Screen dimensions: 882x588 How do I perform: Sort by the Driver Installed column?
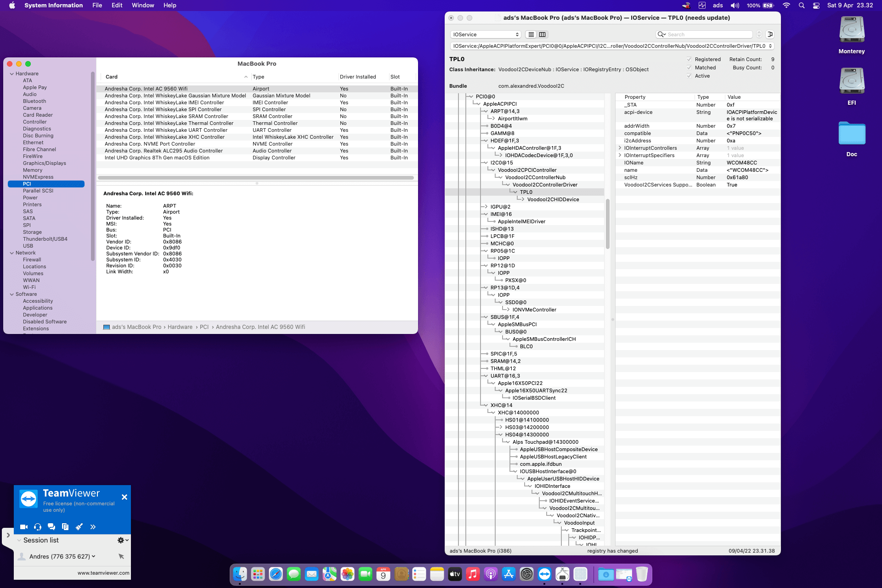(x=363, y=77)
